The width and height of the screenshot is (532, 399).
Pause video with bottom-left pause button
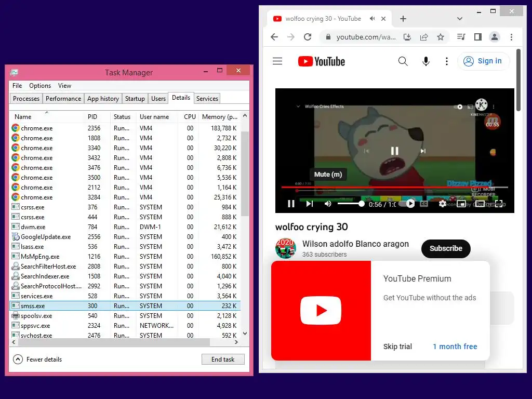click(291, 204)
